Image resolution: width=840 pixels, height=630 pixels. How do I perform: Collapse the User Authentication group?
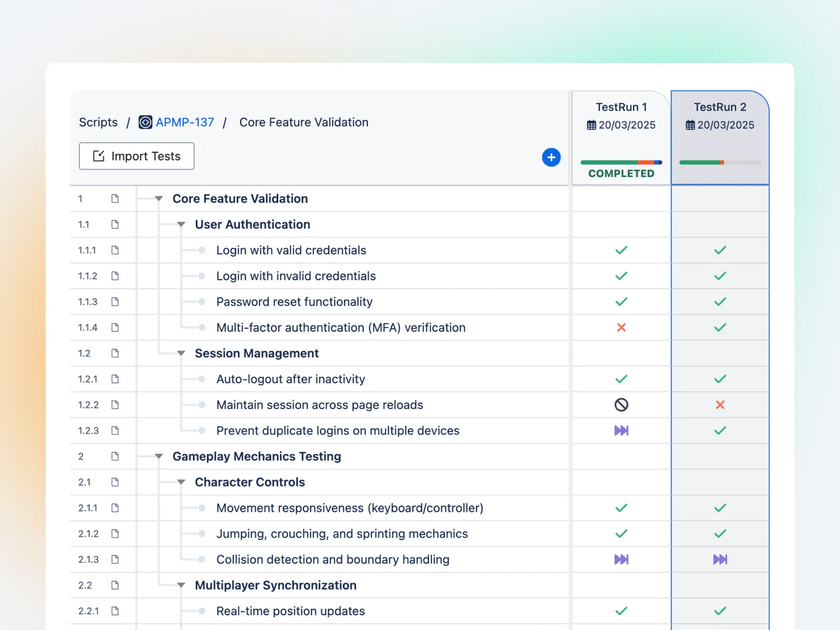[x=181, y=225]
